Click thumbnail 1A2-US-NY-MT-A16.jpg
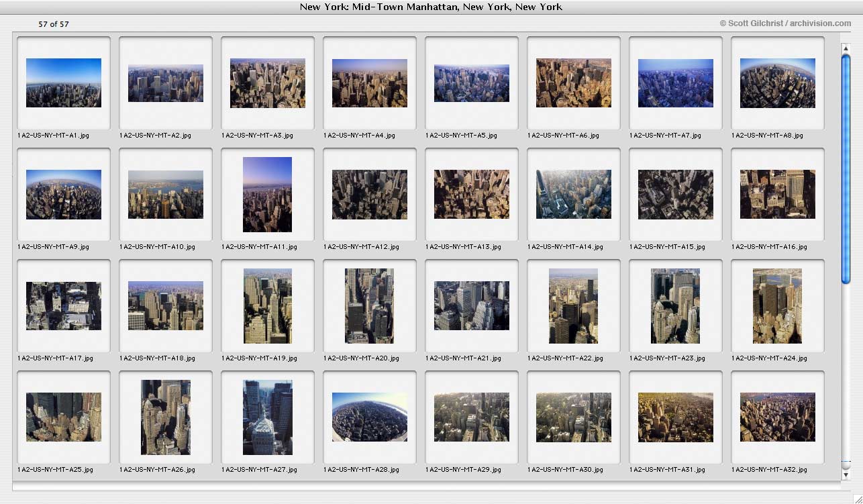 point(778,195)
